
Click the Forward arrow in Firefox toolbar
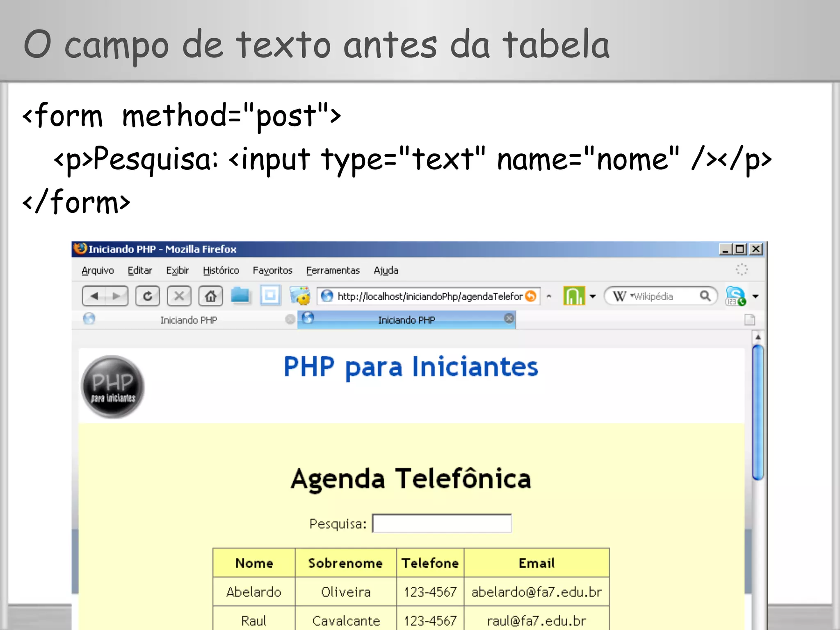click(x=116, y=296)
